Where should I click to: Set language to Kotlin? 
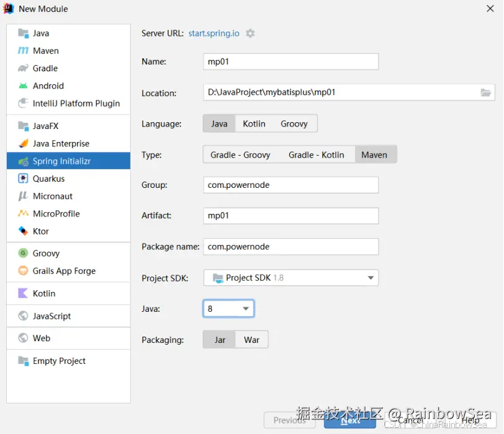(254, 123)
